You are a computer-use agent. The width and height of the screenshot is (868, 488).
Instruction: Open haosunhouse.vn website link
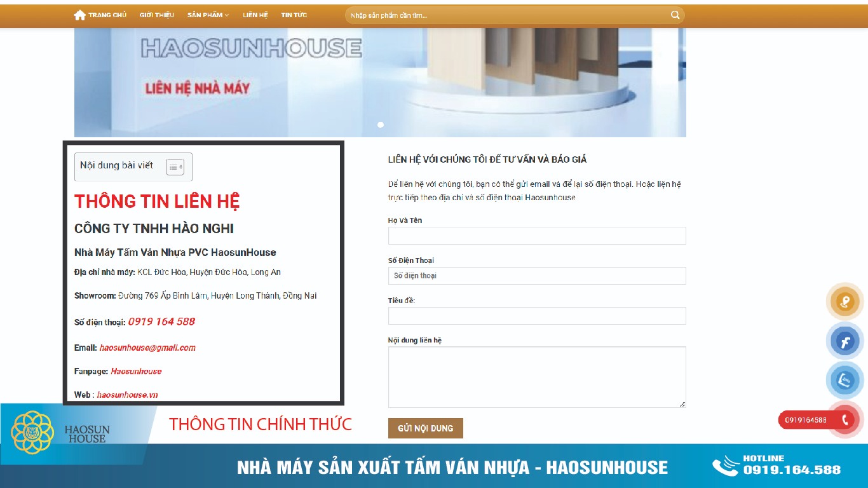tap(127, 395)
